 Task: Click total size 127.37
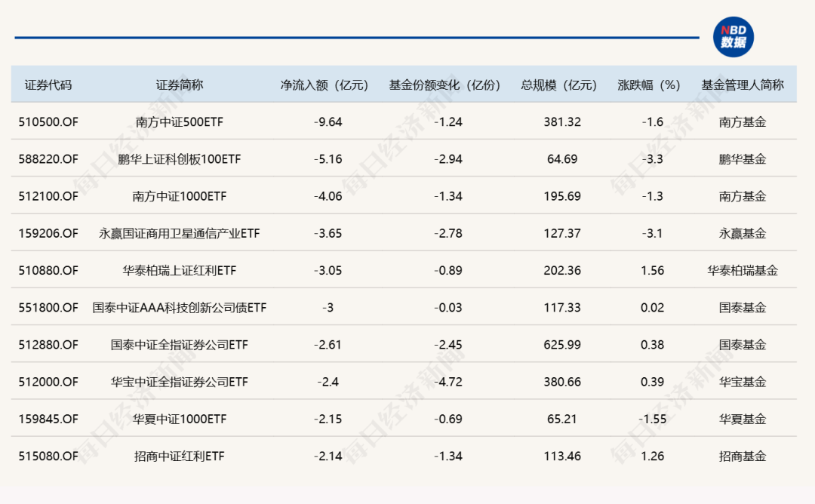click(562, 233)
